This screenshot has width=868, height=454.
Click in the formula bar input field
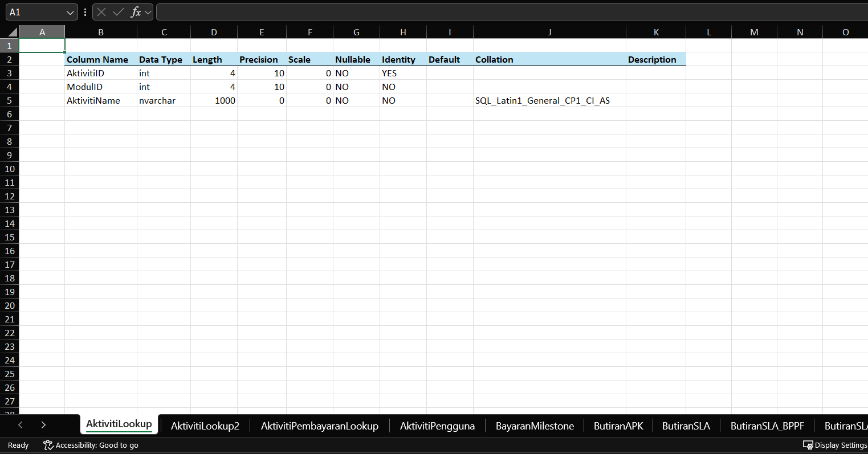[507, 12]
